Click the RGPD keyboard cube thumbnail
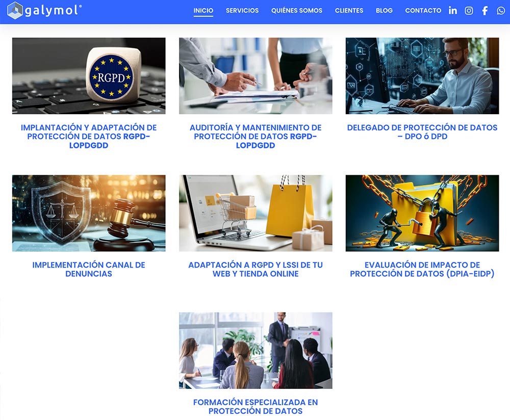 (89, 76)
